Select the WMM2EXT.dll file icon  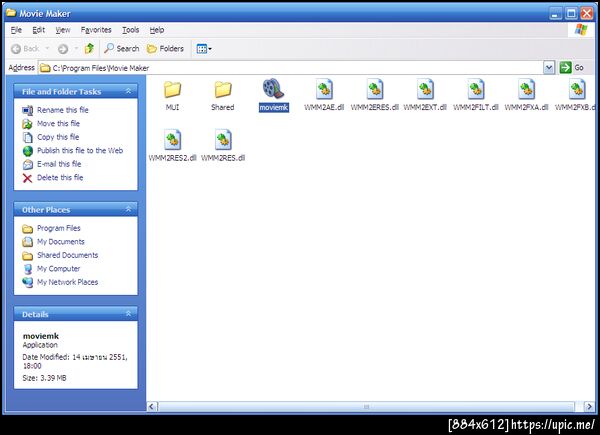tap(425, 89)
